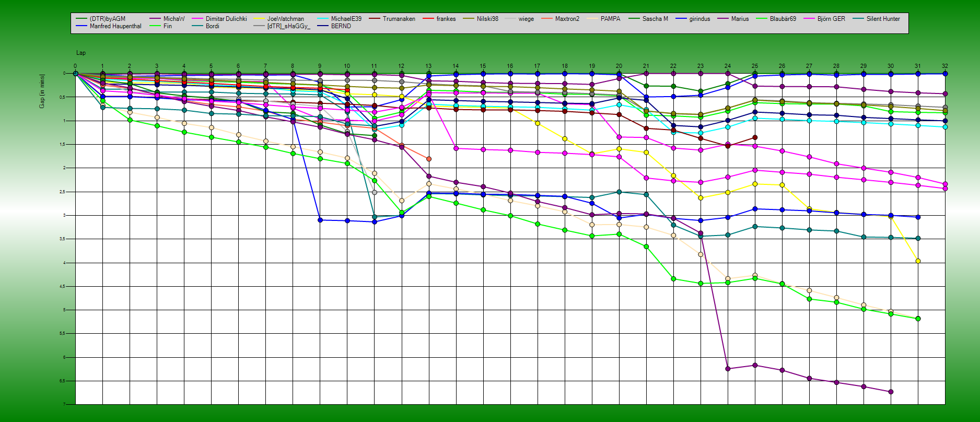Click the wiege legend label
The width and height of the screenshot is (980, 422).
click(x=526, y=19)
